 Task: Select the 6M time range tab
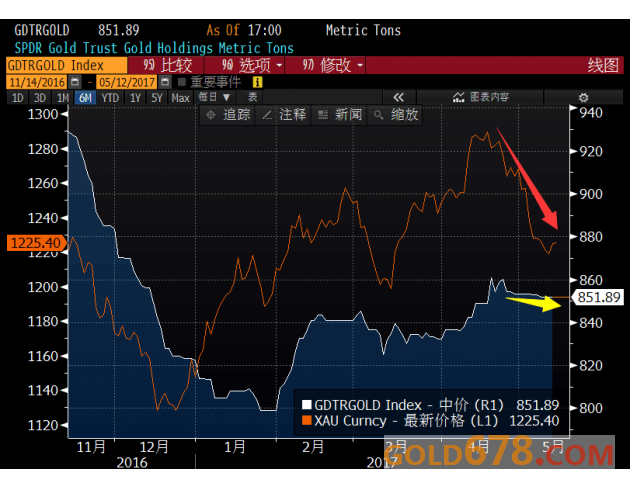(x=85, y=98)
